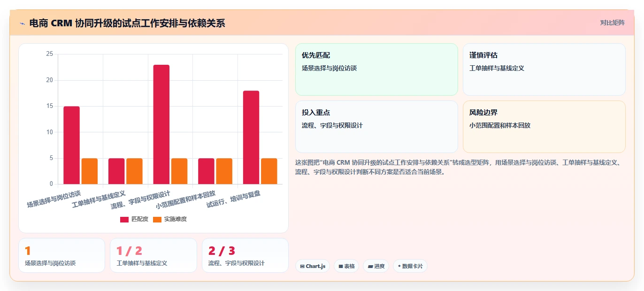Click the orange bar for 试运行、培训与复盘
The image size is (644, 291).
(x=269, y=171)
